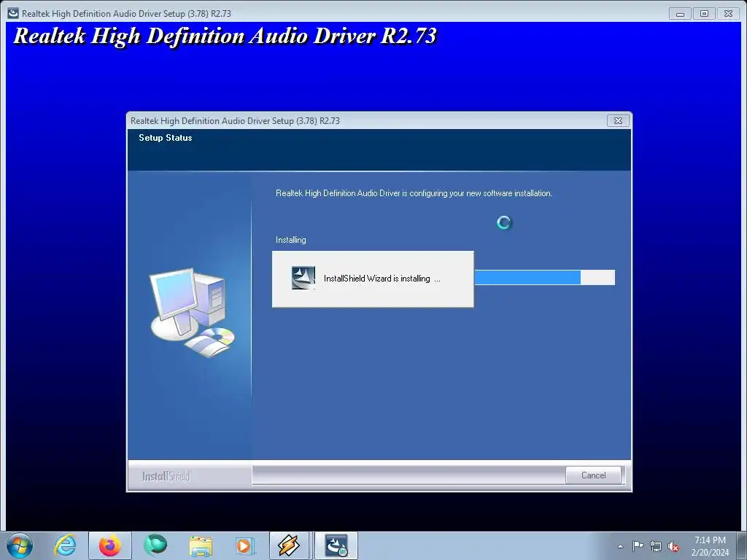Click the InstallShield logo in dialog footer

pos(166,476)
